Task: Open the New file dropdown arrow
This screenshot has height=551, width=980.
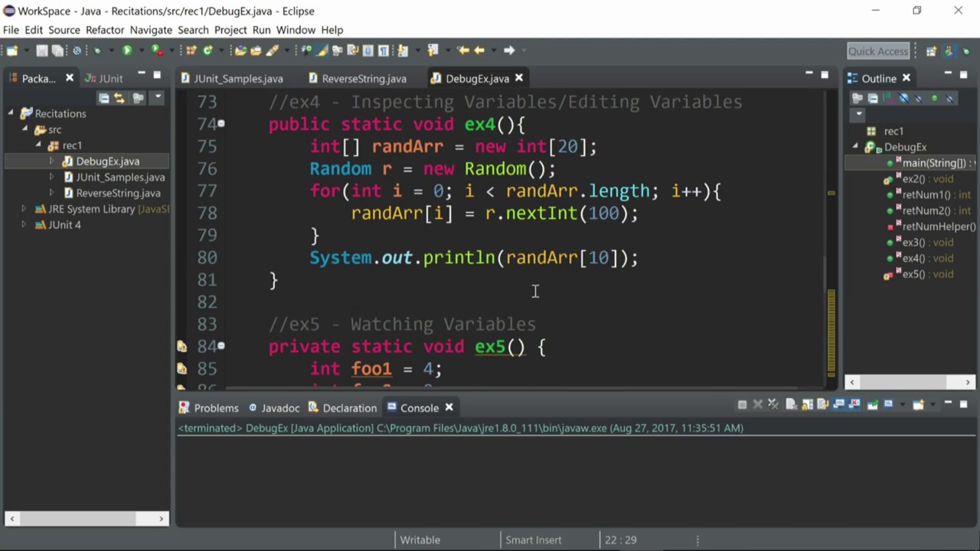Action: (27, 51)
